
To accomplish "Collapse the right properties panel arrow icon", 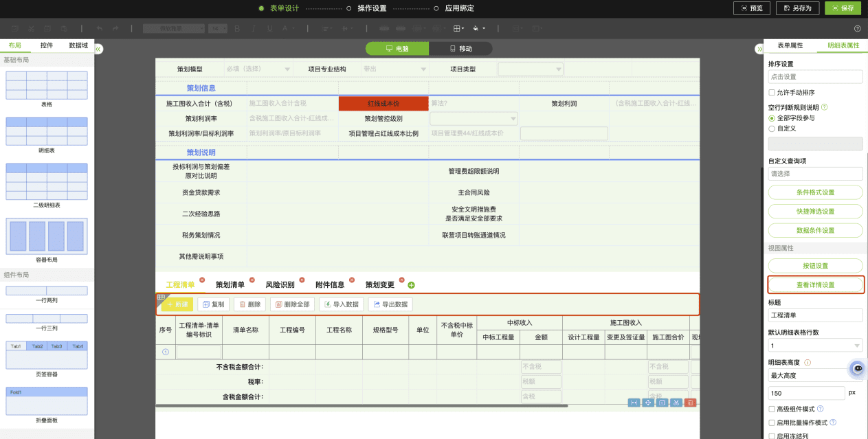I will point(759,49).
